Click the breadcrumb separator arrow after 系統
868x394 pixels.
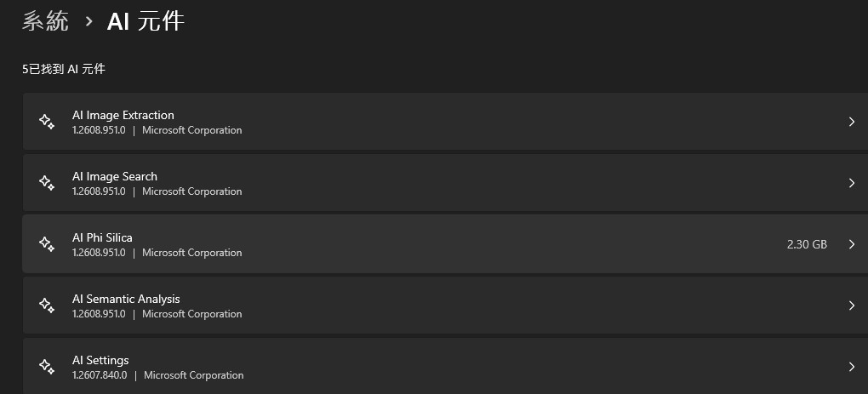89,22
